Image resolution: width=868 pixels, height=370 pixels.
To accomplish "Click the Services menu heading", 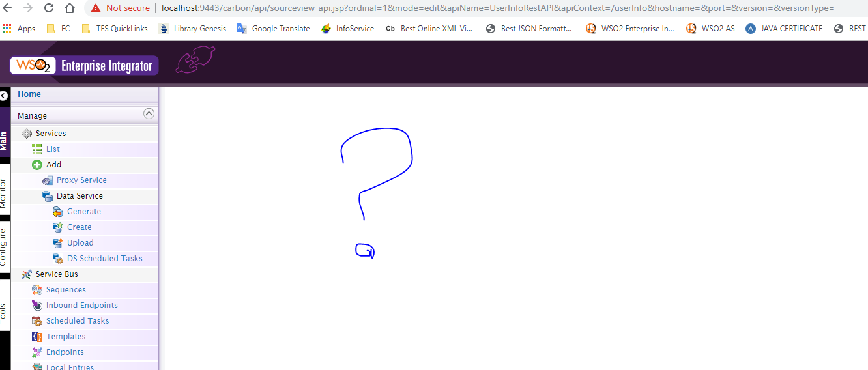I will (51, 134).
